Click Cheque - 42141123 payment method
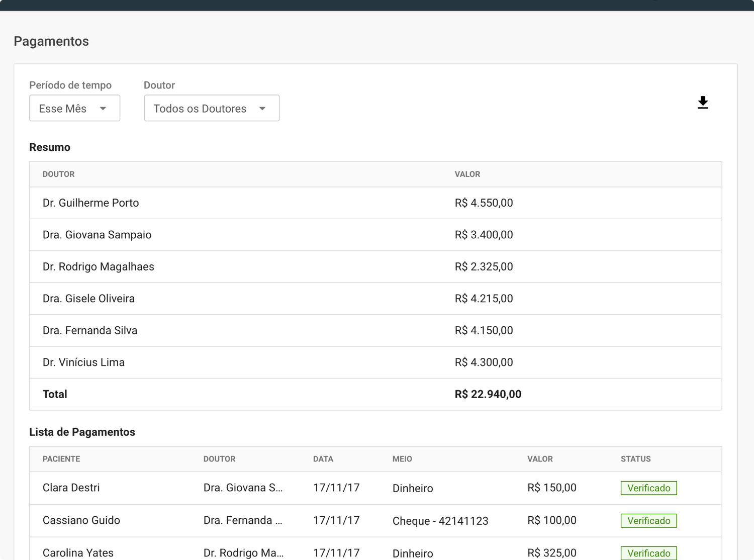Screen dimensions: 754x560 [x=440, y=521]
